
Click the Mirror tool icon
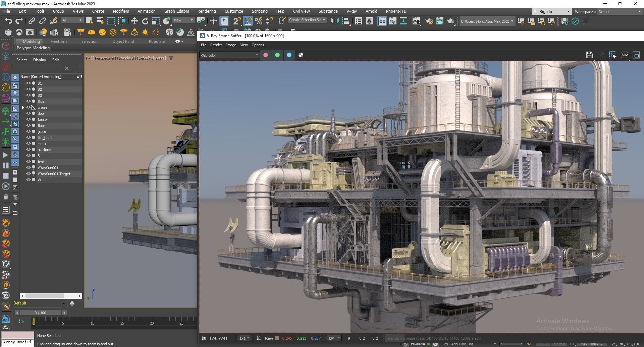point(334,21)
